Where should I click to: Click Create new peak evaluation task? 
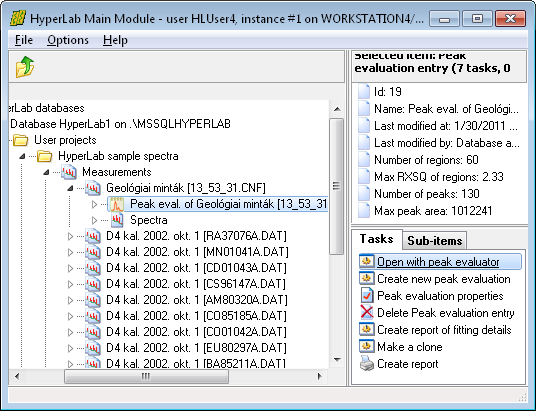(x=443, y=279)
